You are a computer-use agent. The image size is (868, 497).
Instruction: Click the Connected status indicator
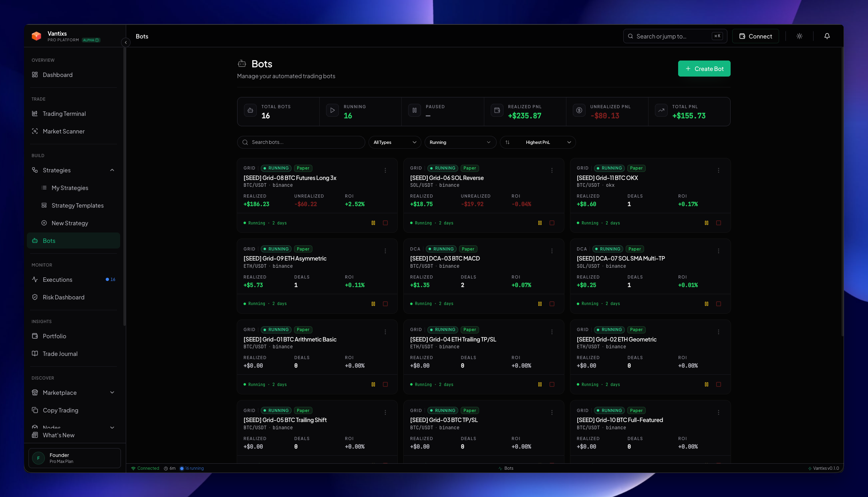[145, 468]
